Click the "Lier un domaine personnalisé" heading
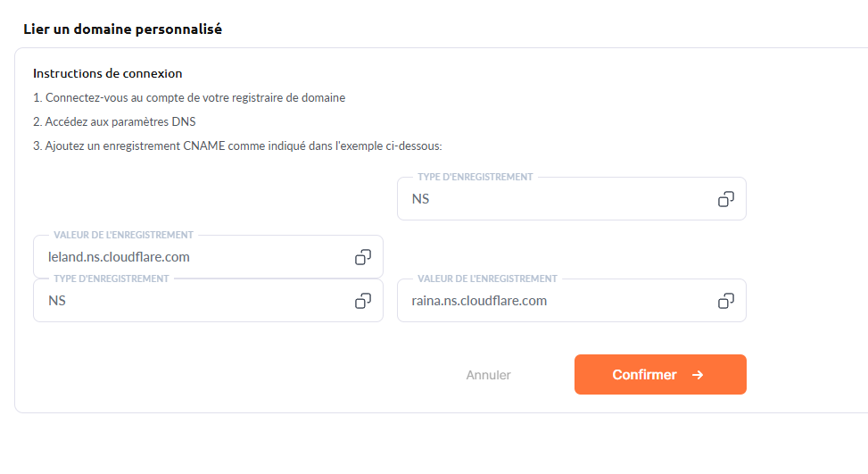 click(x=122, y=29)
